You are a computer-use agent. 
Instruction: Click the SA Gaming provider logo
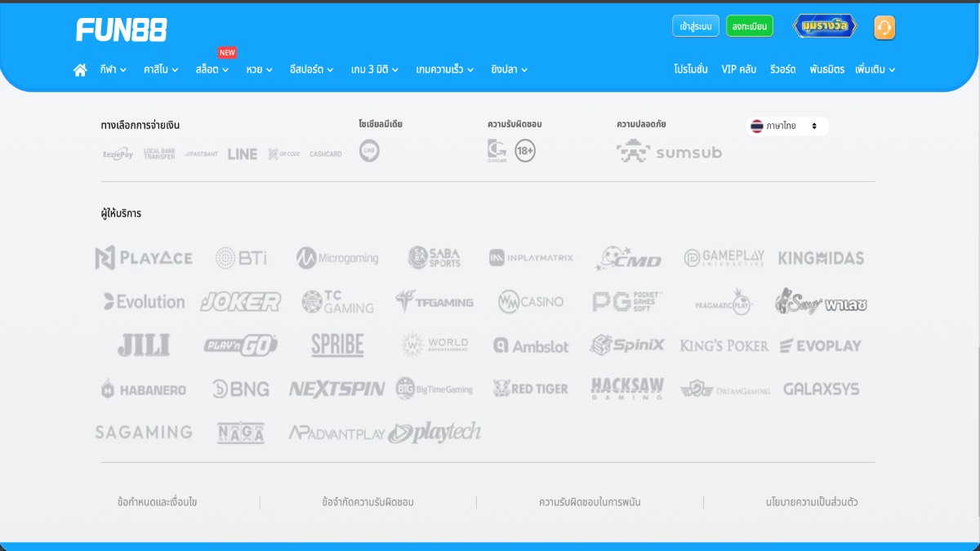click(144, 433)
